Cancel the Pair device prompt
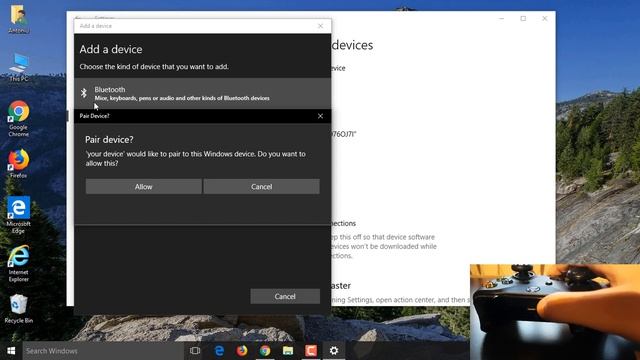 (x=261, y=187)
